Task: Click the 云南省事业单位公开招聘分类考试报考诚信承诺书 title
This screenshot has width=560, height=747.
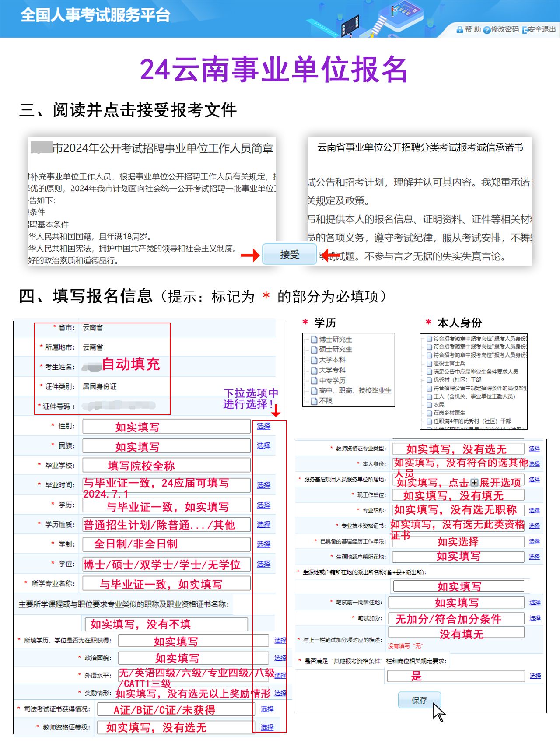Action: (x=420, y=147)
